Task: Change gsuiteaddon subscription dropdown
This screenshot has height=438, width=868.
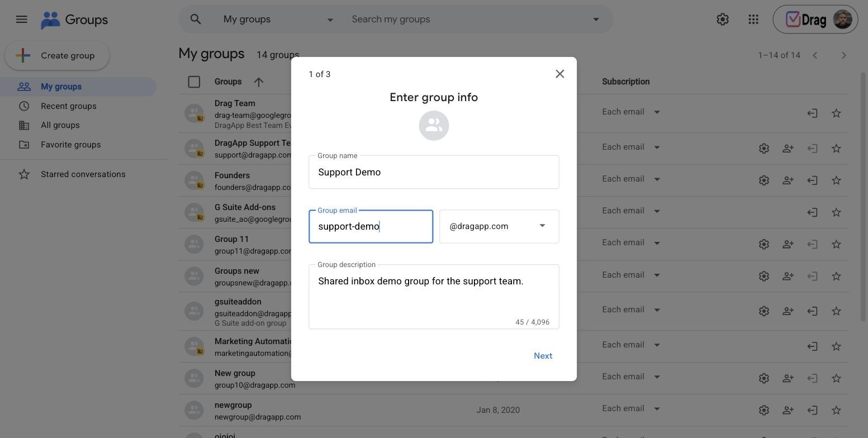Action: tap(632, 310)
